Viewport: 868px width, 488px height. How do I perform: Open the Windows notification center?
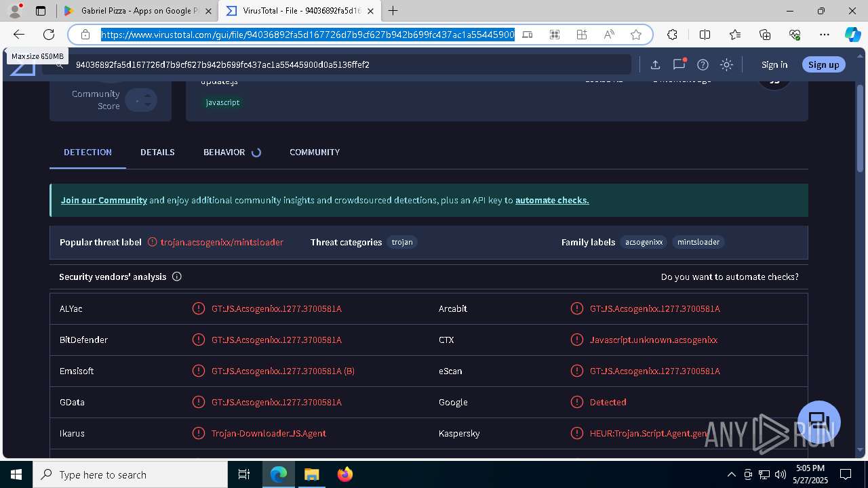point(846,474)
